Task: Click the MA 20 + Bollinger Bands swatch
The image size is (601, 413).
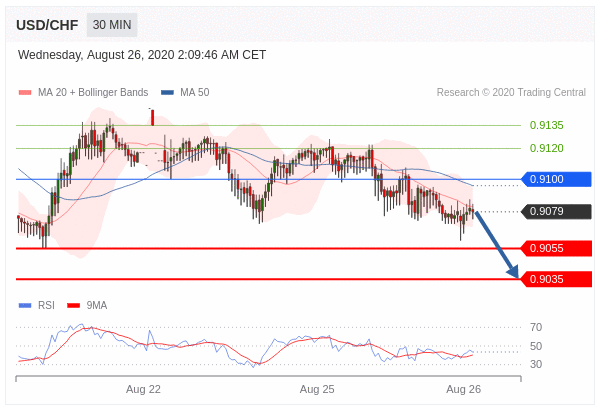Action: (x=25, y=92)
